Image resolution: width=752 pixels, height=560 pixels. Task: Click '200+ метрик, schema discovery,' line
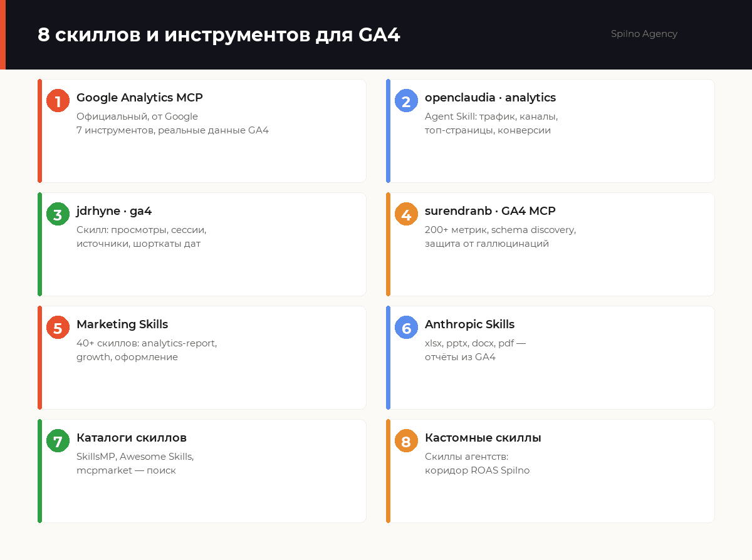[500, 230]
